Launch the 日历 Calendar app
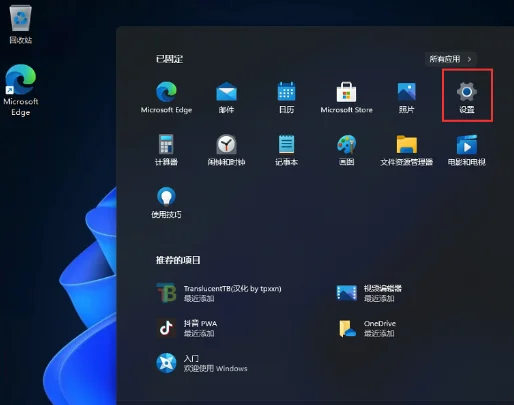Screen dimensions: 514x405 coord(286,97)
